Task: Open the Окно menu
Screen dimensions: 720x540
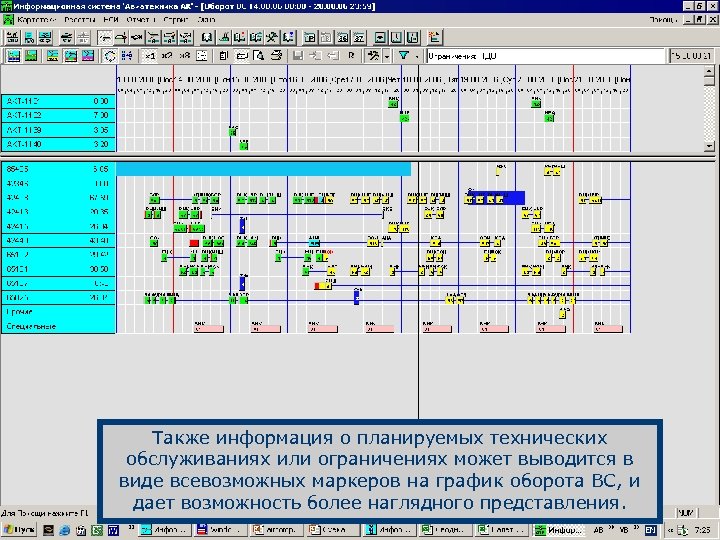Action: [x=206, y=20]
